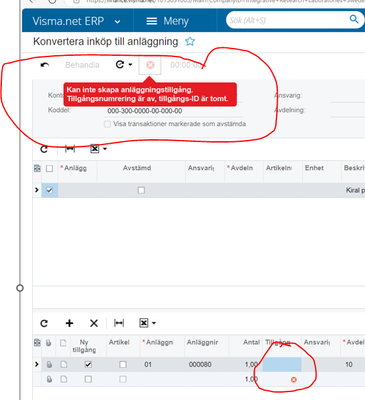Select the Anläggningsklass cell 01
The image size is (365, 400).
[x=148, y=365]
